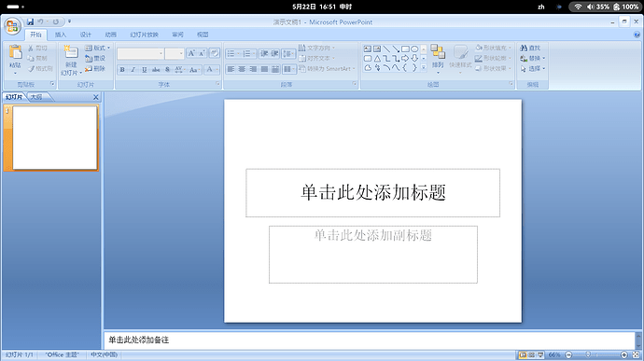The height and width of the screenshot is (361, 644).
Task: Switch to Review (审阅) tab
Action: 177,35
